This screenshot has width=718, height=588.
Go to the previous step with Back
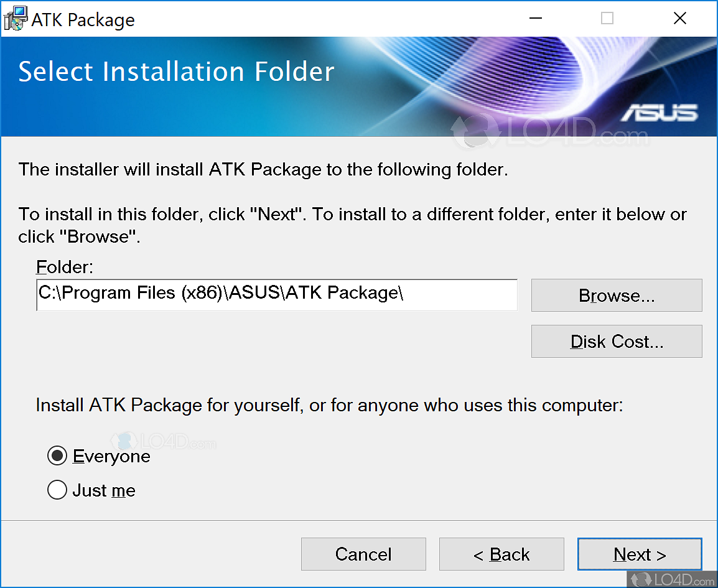pos(501,554)
